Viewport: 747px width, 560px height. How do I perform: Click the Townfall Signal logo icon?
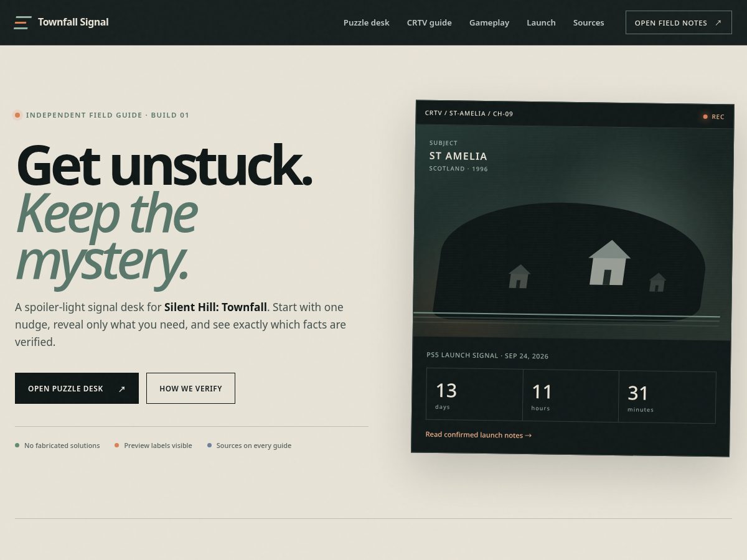click(x=22, y=22)
